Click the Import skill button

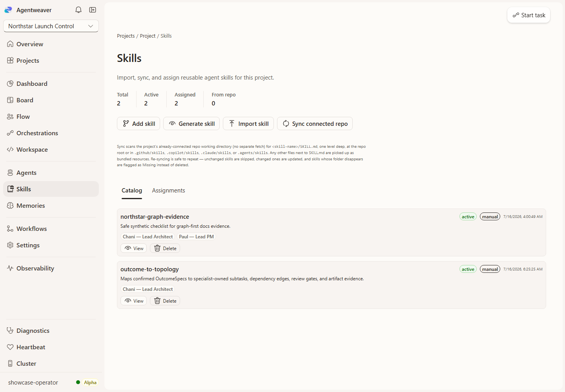tap(248, 123)
